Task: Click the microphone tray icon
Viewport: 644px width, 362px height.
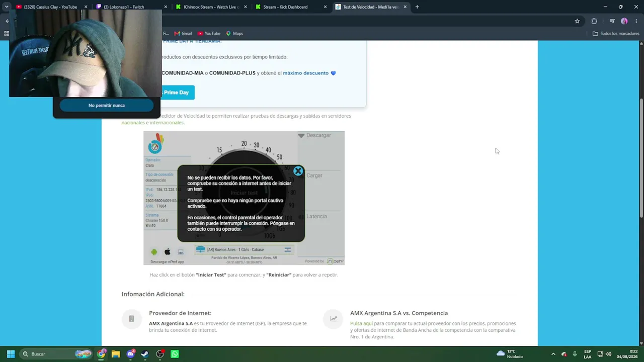Action: [575, 354]
